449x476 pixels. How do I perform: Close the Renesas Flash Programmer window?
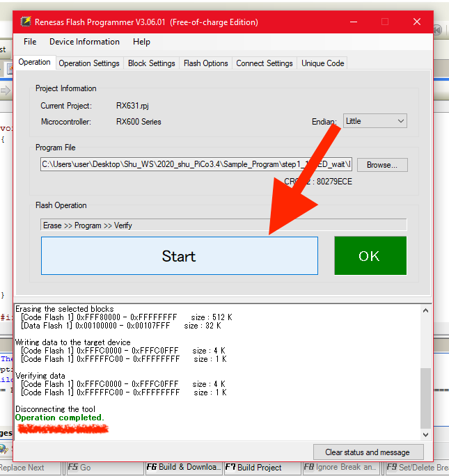tap(417, 22)
